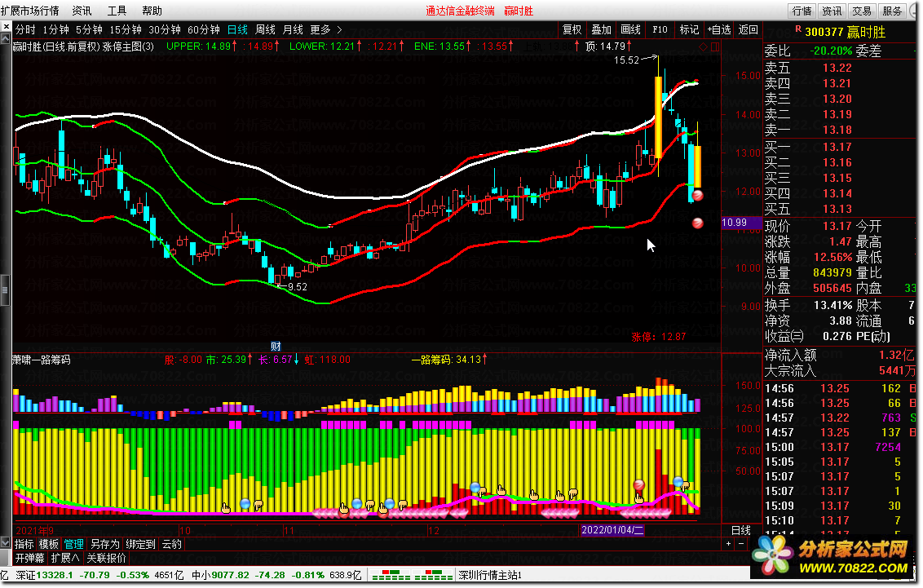
Task: Add stock with +自选 button
Action: tap(718, 29)
